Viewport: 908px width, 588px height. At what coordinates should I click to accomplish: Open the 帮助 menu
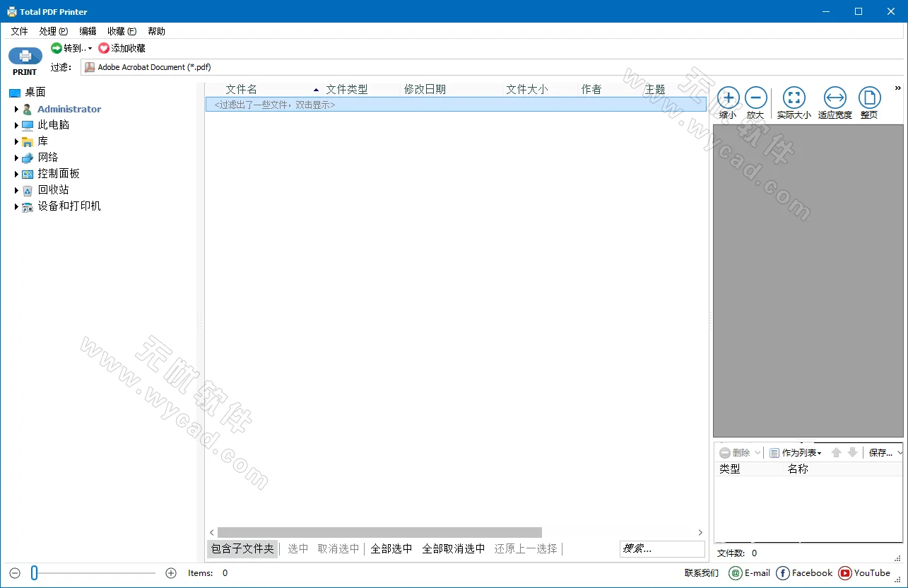point(156,30)
